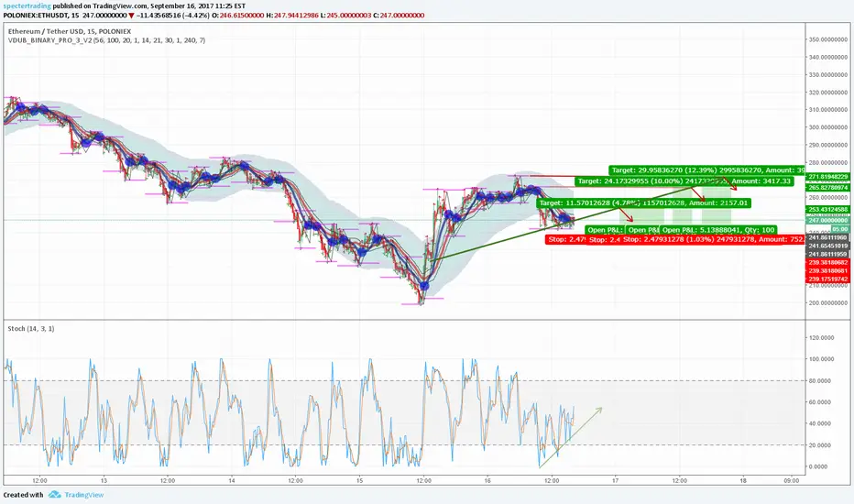Click the close value C:247.00000000
The image size is (854, 504).
(x=399, y=16)
